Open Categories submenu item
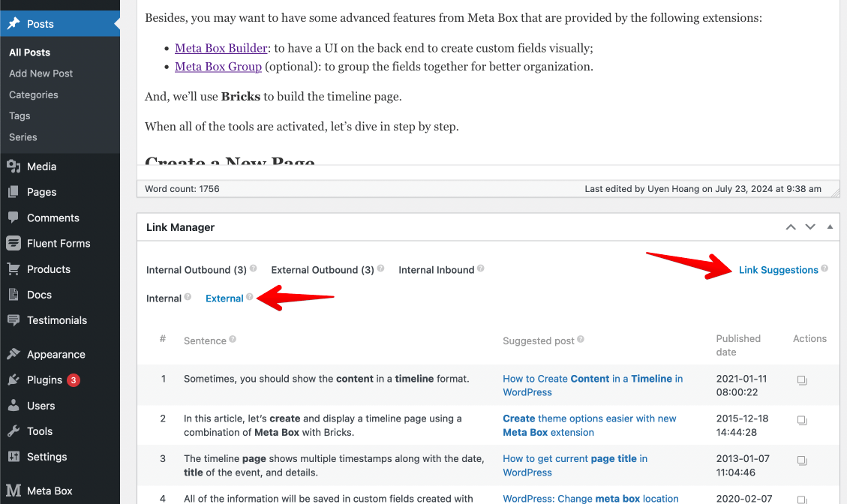847x504 pixels. (x=34, y=94)
